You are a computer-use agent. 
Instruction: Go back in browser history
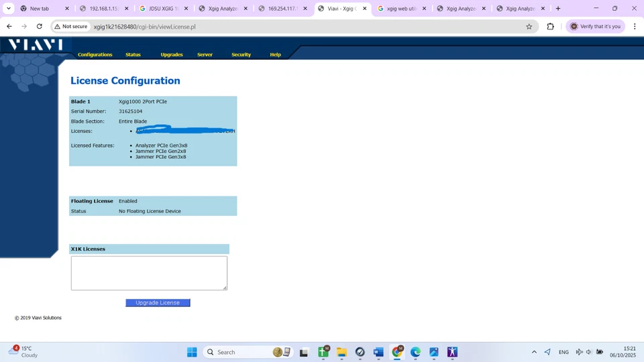9,26
